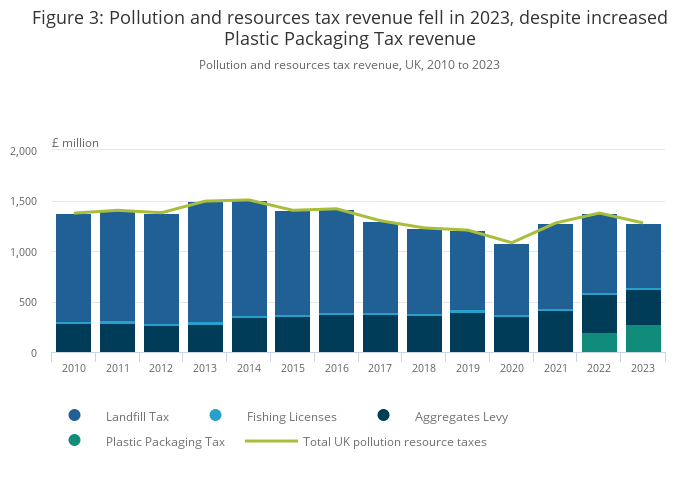Click the 2017 x-axis year label

click(380, 368)
